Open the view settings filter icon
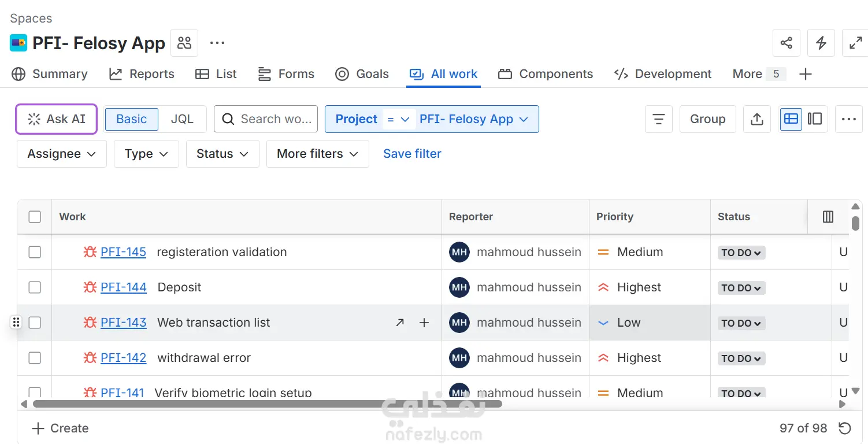The width and height of the screenshot is (868, 444). pos(658,119)
